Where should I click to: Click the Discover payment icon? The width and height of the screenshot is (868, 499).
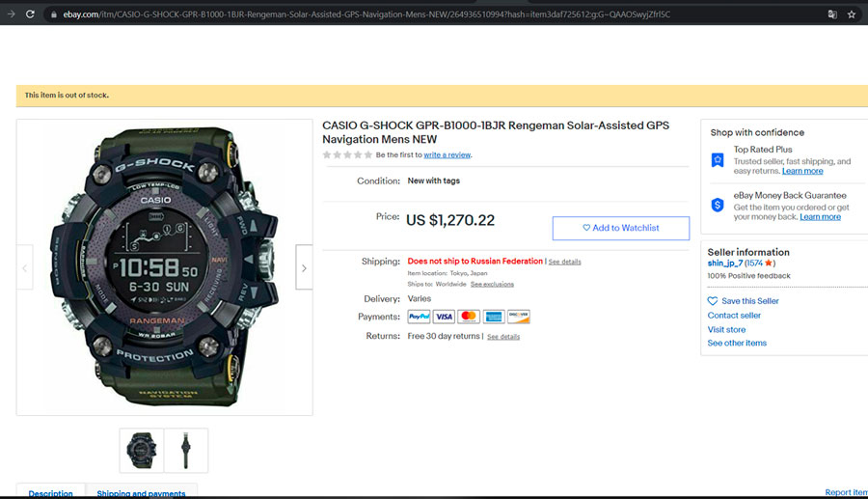point(519,317)
